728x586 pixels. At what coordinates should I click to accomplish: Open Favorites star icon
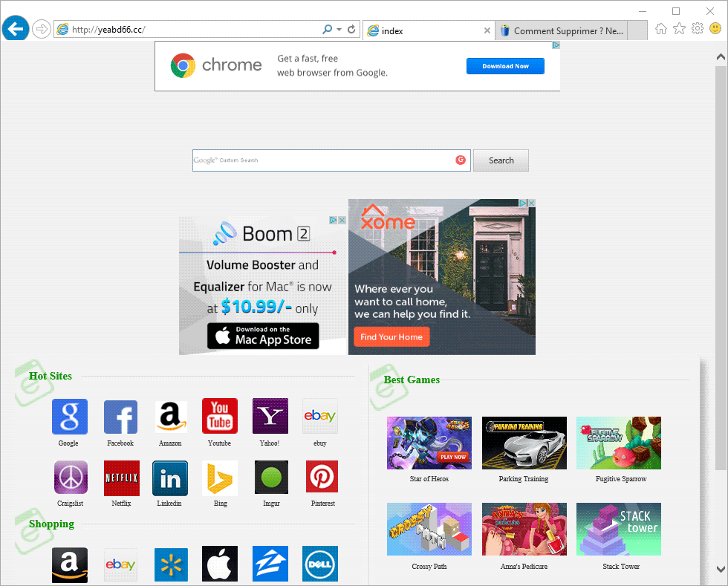[679, 29]
